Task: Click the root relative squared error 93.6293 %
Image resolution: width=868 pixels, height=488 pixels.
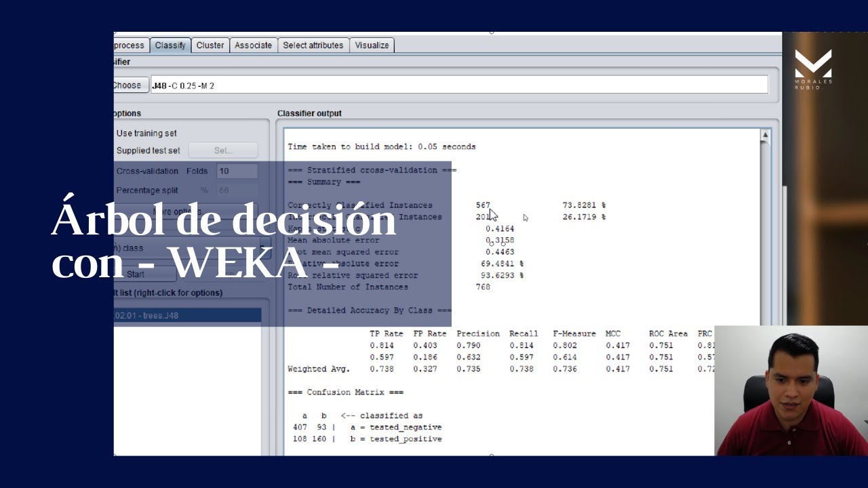Action: tap(502, 275)
